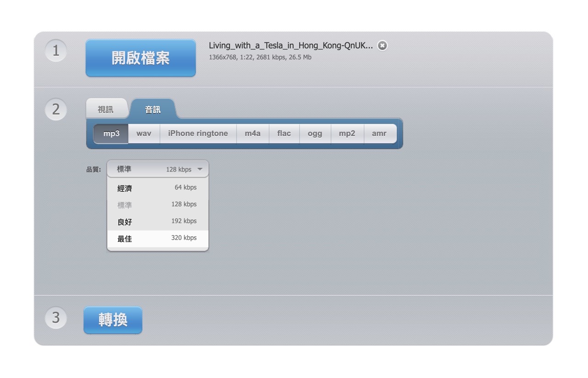The height and width of the screenshot is (378, 588).
Task: Click the file info 1366x768, 1:22 text
Action: (x=260, y=57)
